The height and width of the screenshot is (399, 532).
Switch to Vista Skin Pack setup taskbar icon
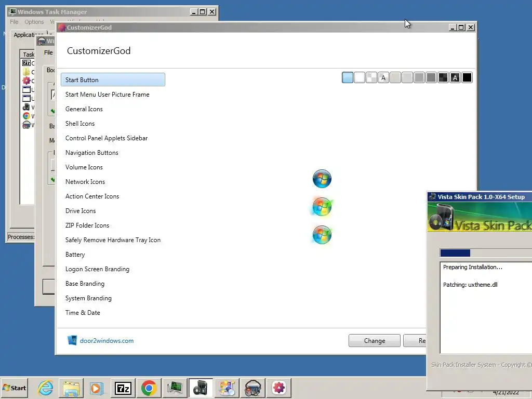click(x=201, y=388)
